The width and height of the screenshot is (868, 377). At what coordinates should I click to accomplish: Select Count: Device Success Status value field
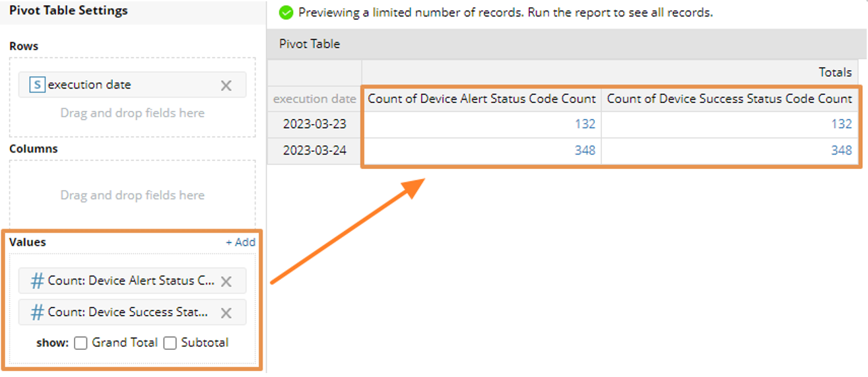[x=132, y=312]
